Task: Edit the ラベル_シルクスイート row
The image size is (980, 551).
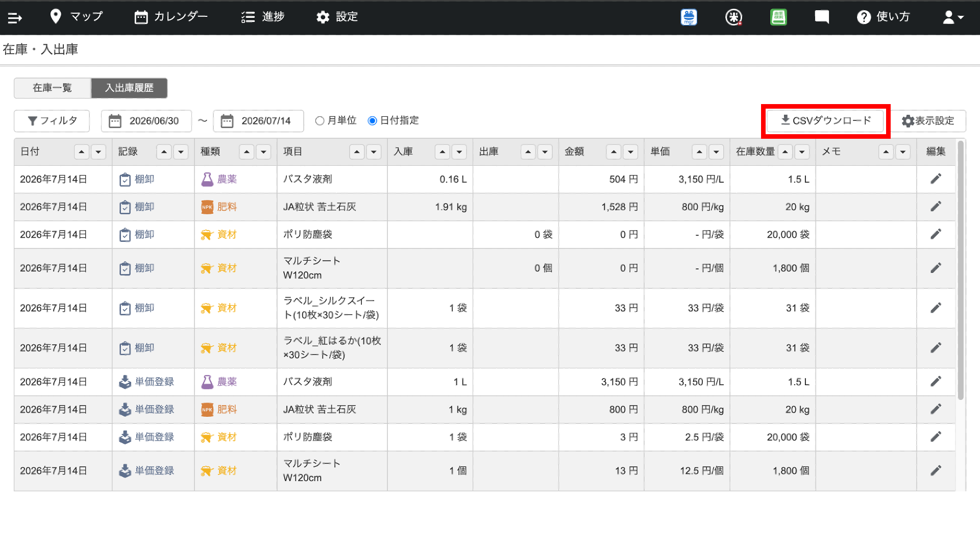Action: point(936,308)
